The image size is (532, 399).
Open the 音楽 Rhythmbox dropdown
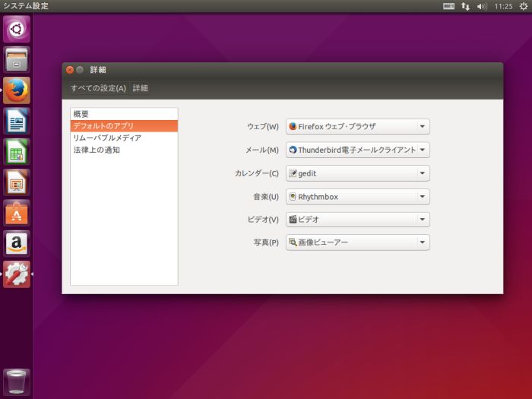point(358,197)
